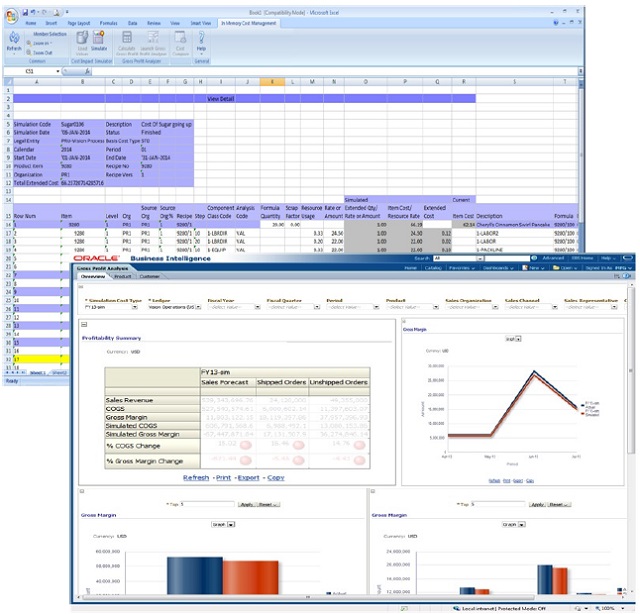Open the Data ribbon tab
The height and width of the screenshot is (614, 640).
(133, 23)
